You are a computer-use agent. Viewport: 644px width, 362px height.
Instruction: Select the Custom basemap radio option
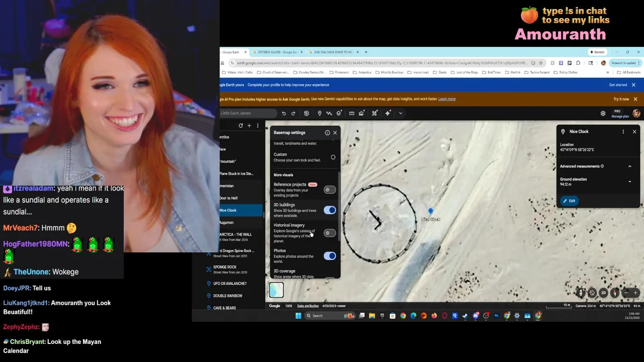point(333,157)
